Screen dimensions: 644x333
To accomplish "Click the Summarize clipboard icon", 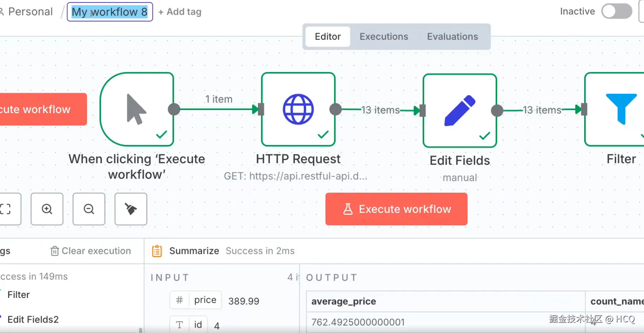I will pos(157,251).
